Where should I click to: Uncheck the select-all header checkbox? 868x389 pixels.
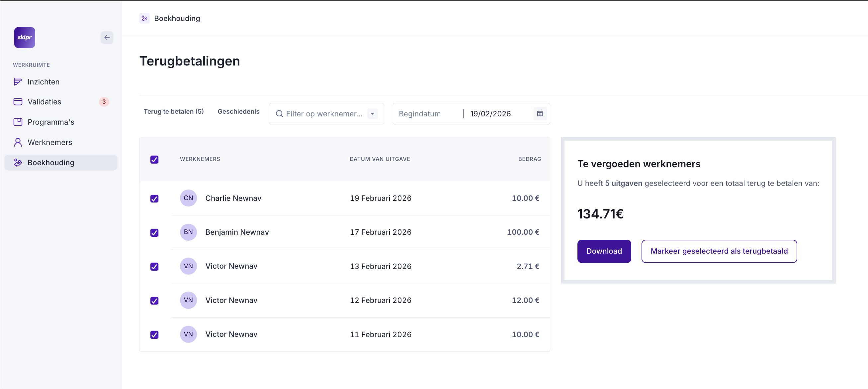click(x=154, y=159)
